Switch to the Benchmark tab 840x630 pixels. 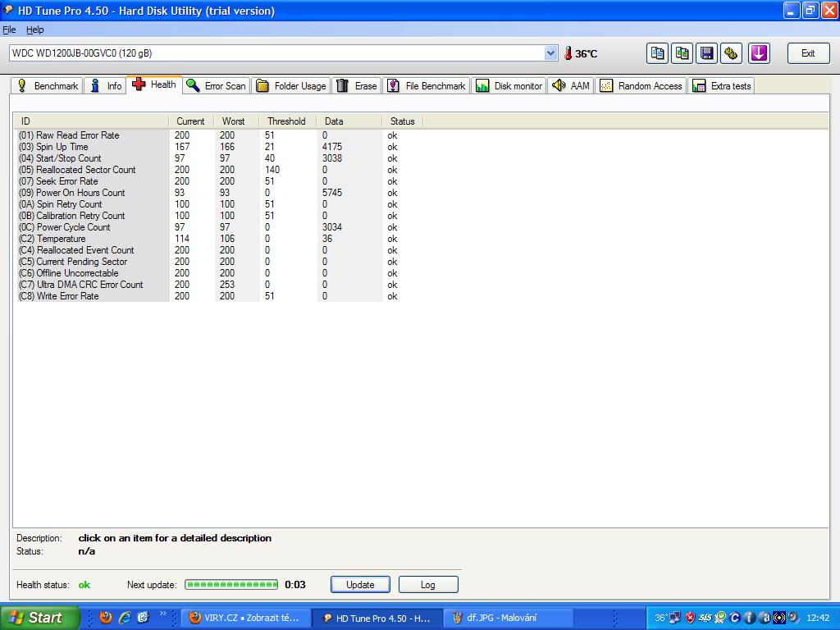pos(47,86)
